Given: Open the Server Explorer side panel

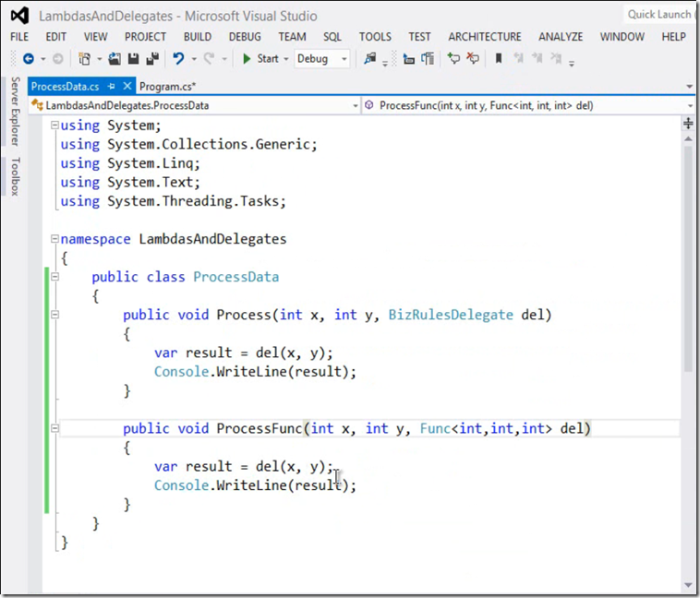Looking at the screenshot, I should pos(15,111).
